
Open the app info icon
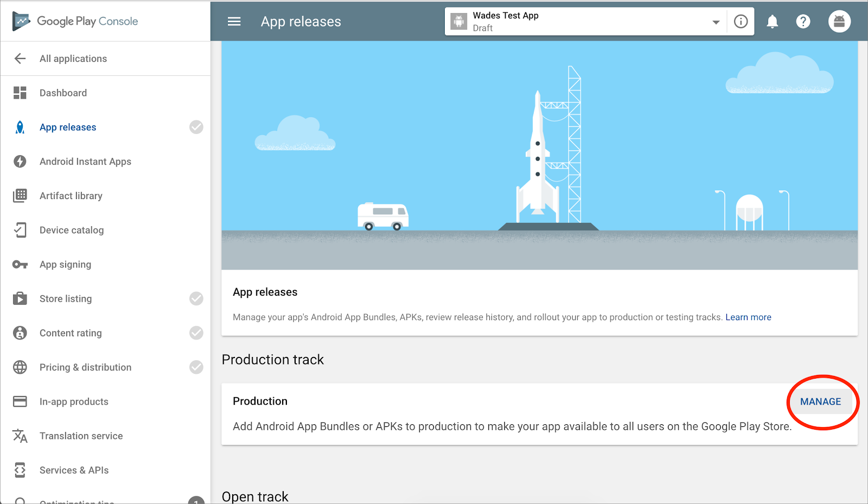pos(741,21)
